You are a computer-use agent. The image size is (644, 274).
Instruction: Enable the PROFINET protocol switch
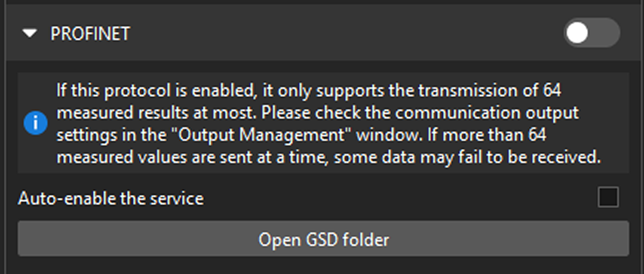pos(591,33)
